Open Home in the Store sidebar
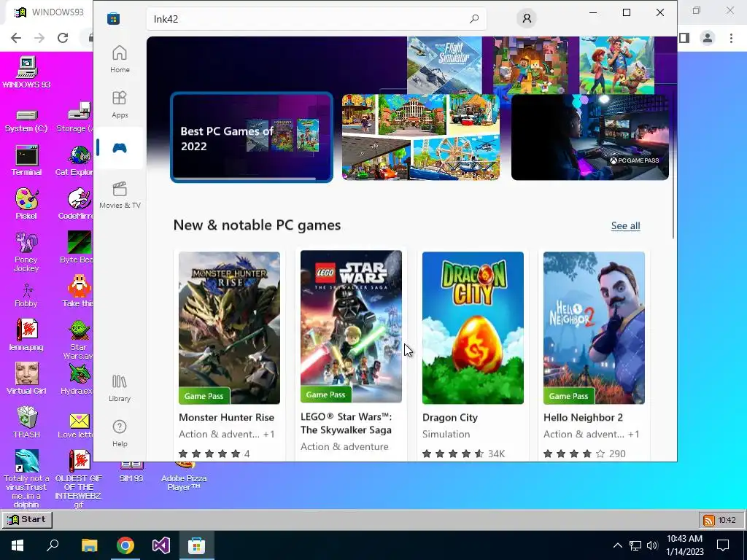The image size is (747, 560). click(120, 59)
